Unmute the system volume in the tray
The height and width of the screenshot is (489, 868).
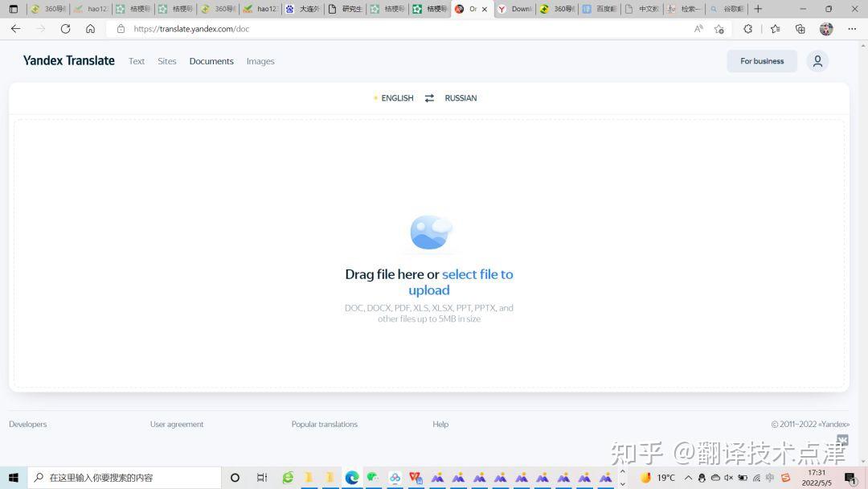[x=728, y=478]
